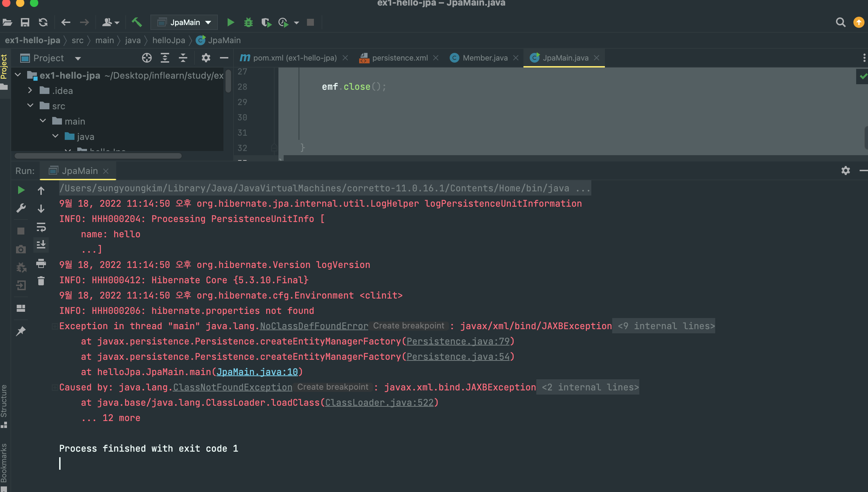The width and height of the screenshot is (868, 492).
Task: Click NoClassDefFoundError exception link
Action: 314,326
